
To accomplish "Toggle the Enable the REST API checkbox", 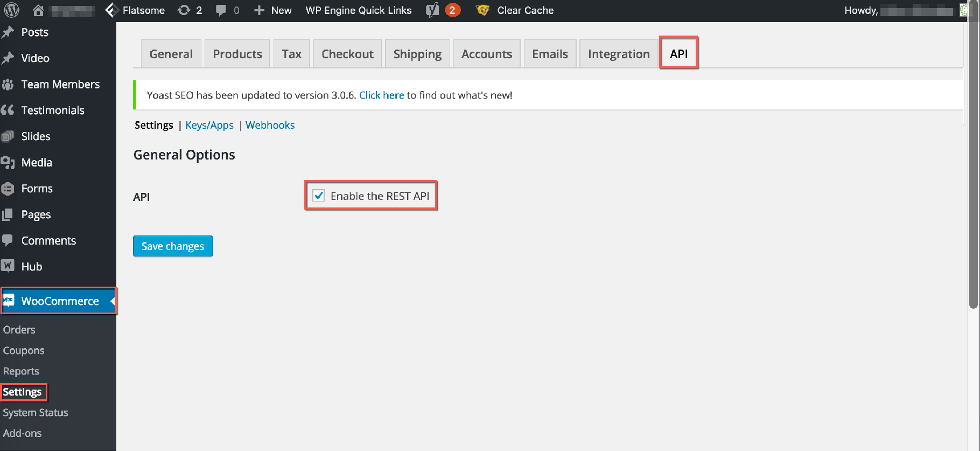I will 319,196.
